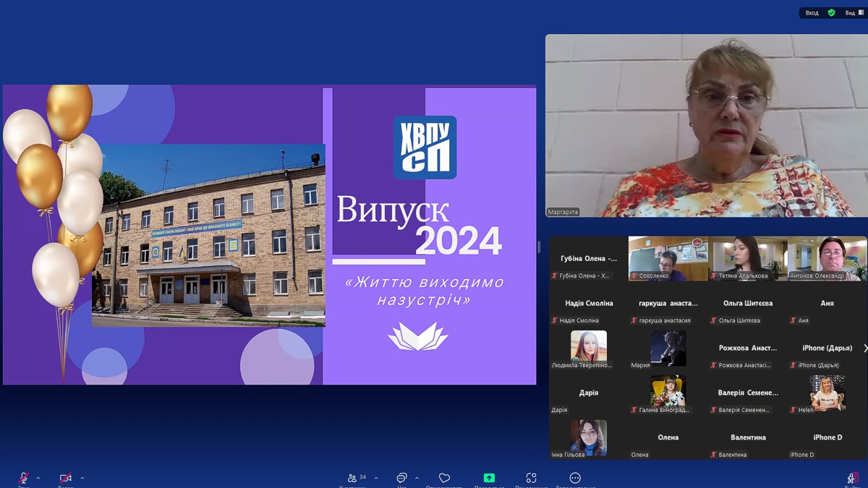Click the muted mic icon by iPhone (Дарья)

[793, 365]
